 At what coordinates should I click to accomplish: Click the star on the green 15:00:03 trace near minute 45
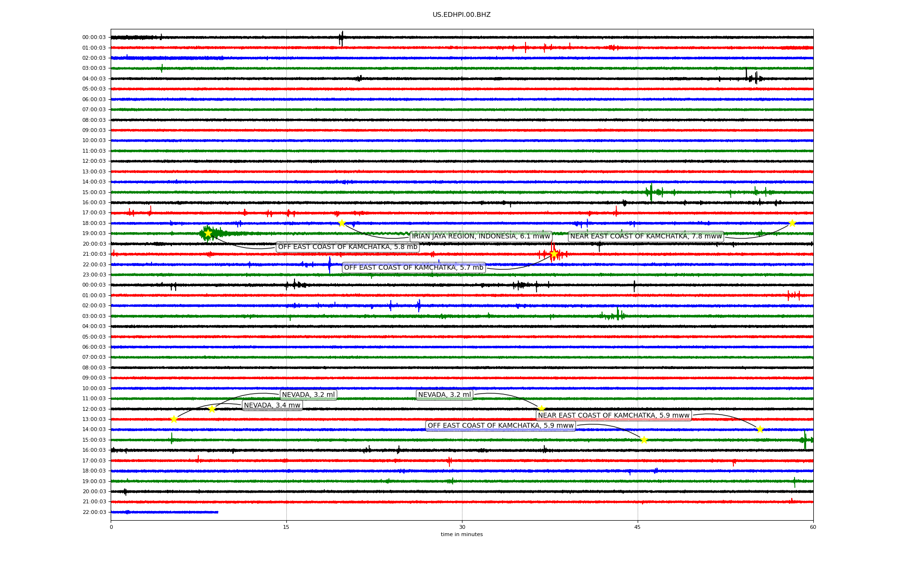coord(644,440)
